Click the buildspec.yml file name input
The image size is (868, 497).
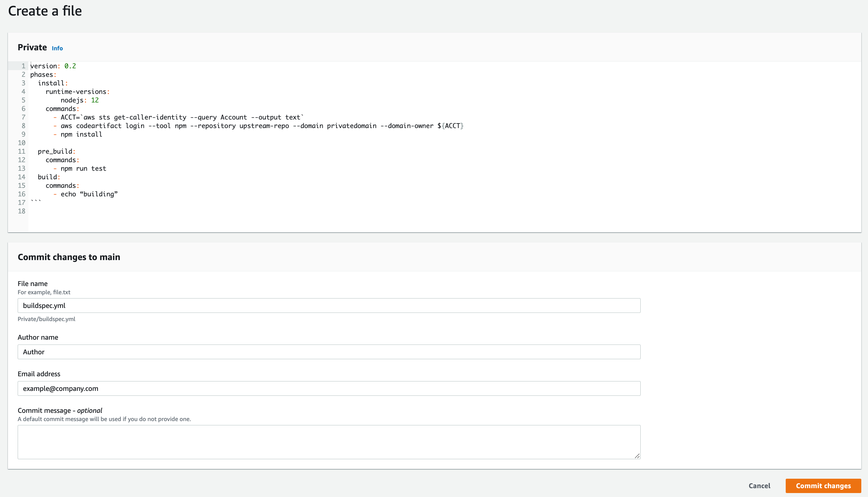329,306
